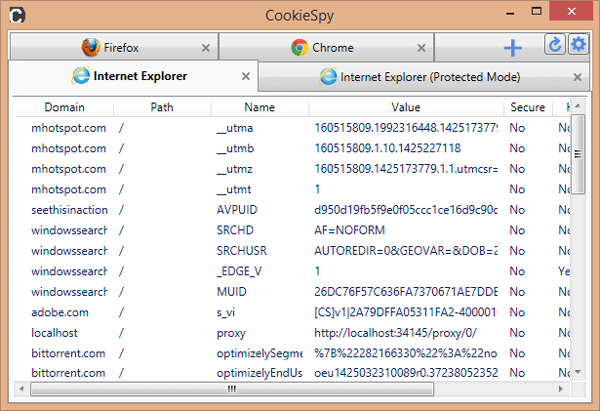Click the AF=NOFORM value cell

click(x=349, y=230)
